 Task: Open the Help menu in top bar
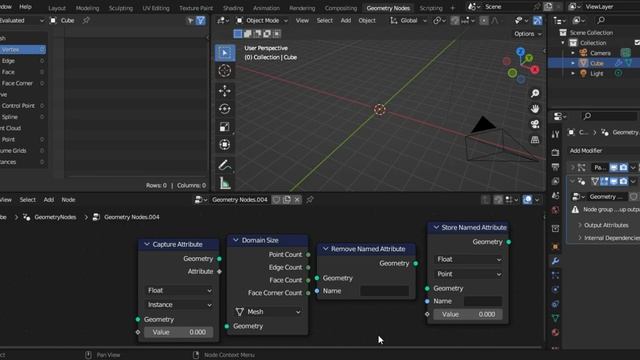tap(25, 7)
